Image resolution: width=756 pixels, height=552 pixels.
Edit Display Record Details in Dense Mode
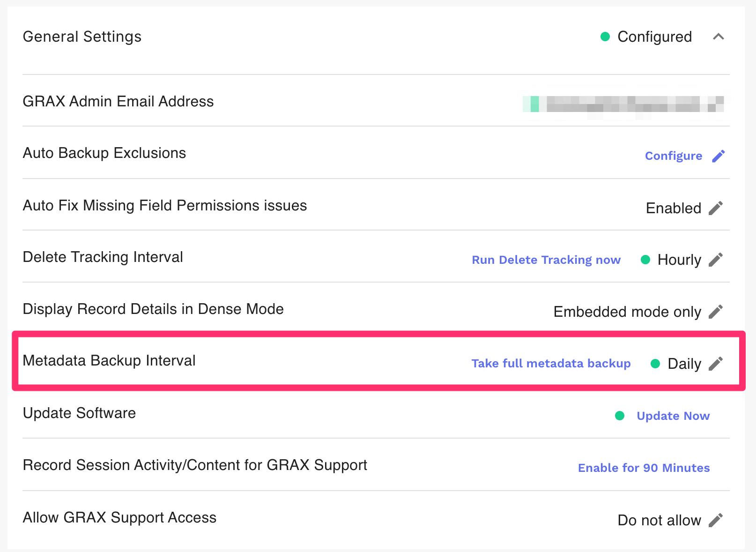pyautogui.click(x=715, y=312)
